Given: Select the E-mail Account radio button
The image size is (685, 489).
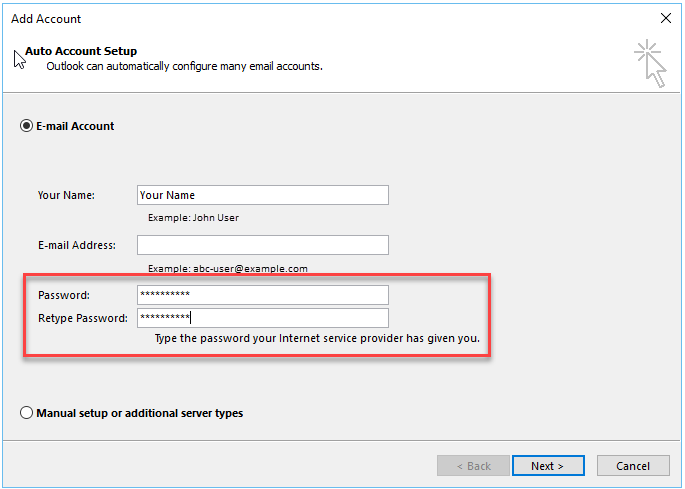Looking at the screenshot, I should pos(26,126).
